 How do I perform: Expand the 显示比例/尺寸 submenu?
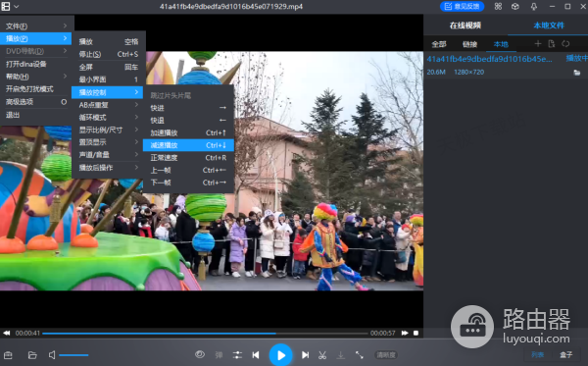click(x=108, y=130)
